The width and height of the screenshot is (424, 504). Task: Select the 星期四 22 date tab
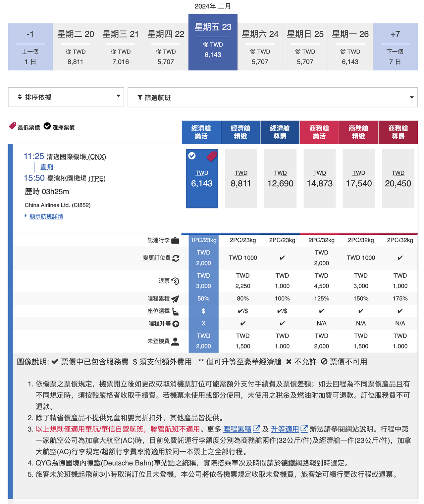(x=166, y=47)
